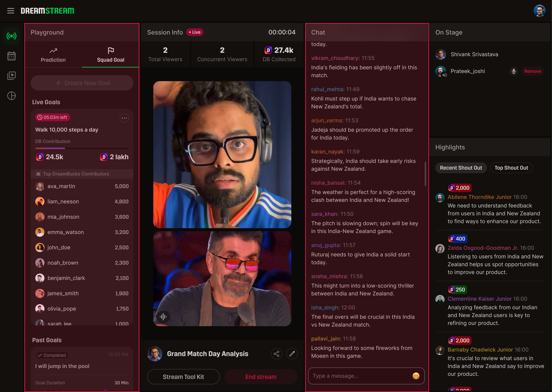Open Stream Tool Kit

click(x=183, y=377)
